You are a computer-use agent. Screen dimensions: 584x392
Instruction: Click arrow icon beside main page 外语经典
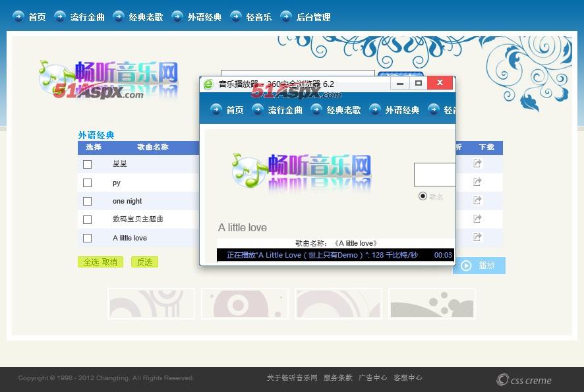coord(177,16)
